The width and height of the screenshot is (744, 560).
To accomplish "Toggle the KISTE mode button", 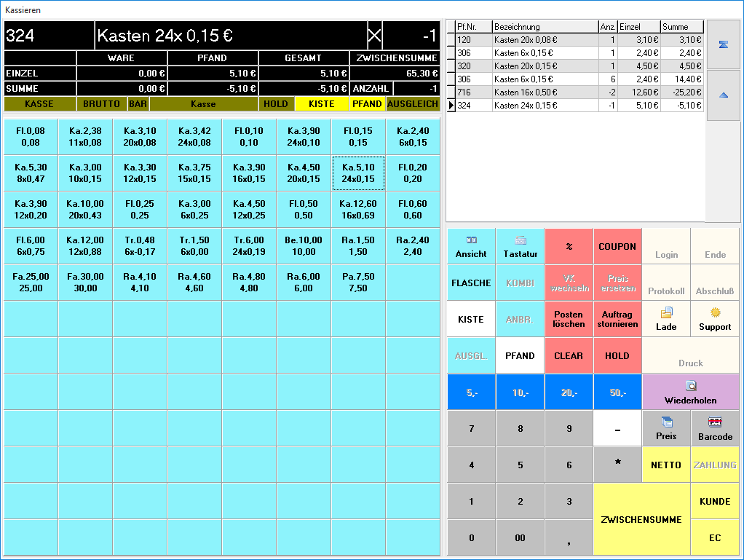I will pyautogui.click(x=471, y=320).
